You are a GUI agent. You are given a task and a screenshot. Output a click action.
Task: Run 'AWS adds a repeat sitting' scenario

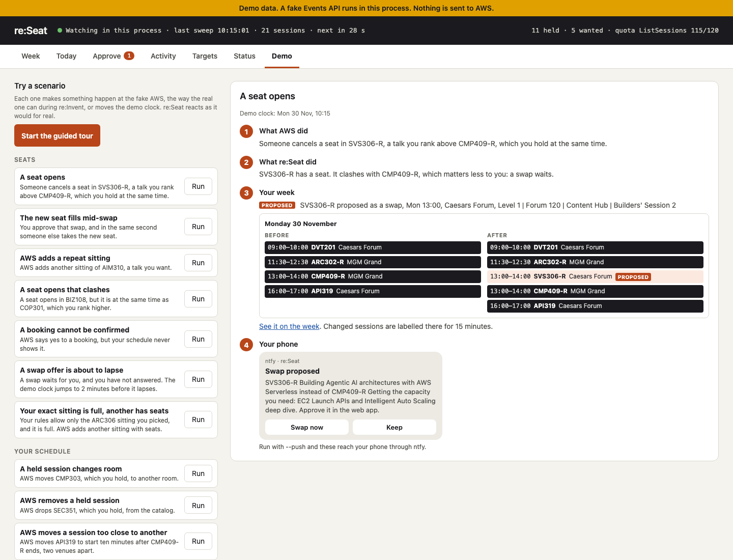coord(198,263)
